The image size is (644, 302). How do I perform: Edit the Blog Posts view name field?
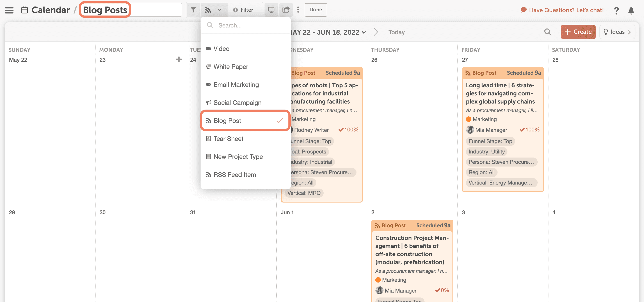[x=131, y=10]
